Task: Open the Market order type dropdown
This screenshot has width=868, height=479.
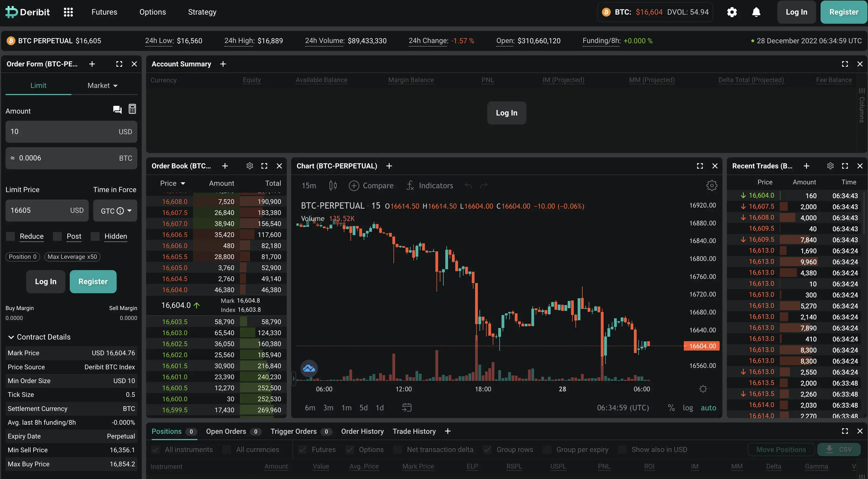Action: (x=103, y=85)
